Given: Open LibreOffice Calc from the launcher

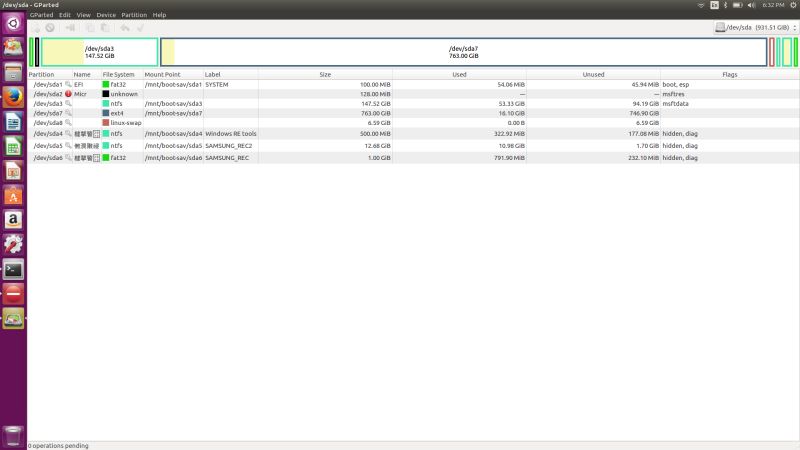Looking at the screenshot, I should [13, 146].
